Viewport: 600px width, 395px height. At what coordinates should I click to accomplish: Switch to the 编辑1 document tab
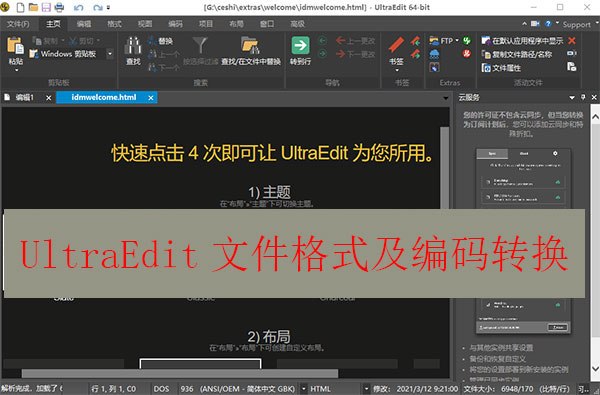pos(24,98)
